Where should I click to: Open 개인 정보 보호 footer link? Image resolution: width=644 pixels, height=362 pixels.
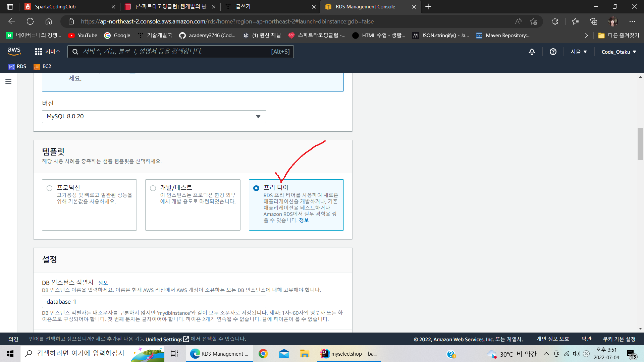click(553, 339)
